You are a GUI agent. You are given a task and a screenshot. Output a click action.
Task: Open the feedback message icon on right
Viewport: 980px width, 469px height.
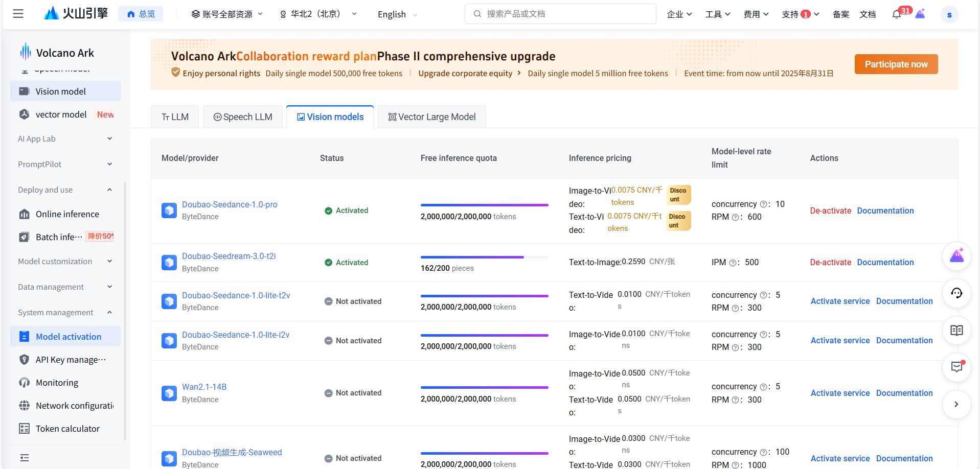956,367
